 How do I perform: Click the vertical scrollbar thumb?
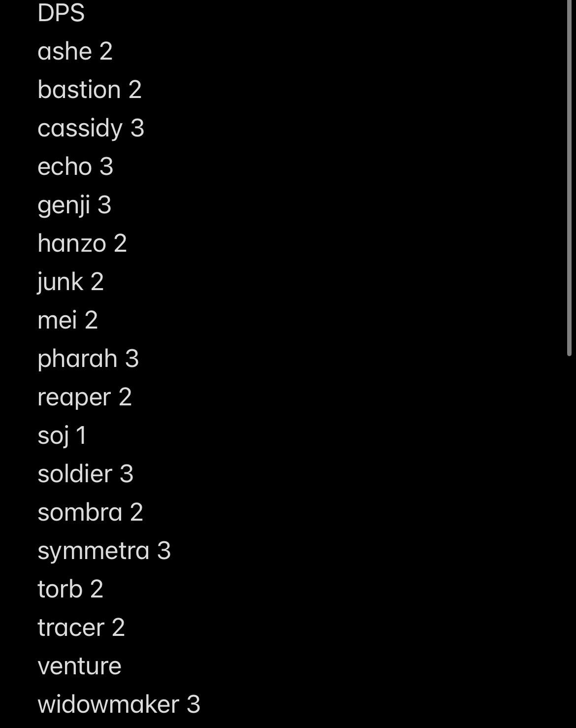tap(569, 177)
